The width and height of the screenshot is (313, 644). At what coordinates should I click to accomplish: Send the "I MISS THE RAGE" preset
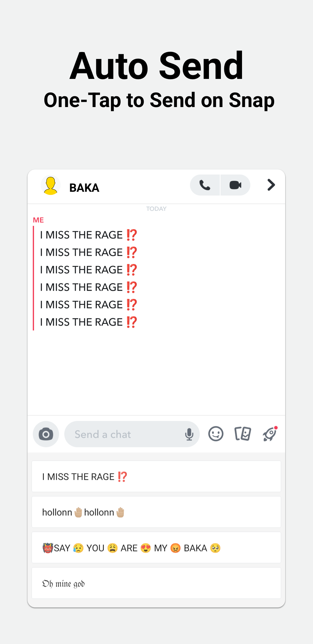click(156, 477)
